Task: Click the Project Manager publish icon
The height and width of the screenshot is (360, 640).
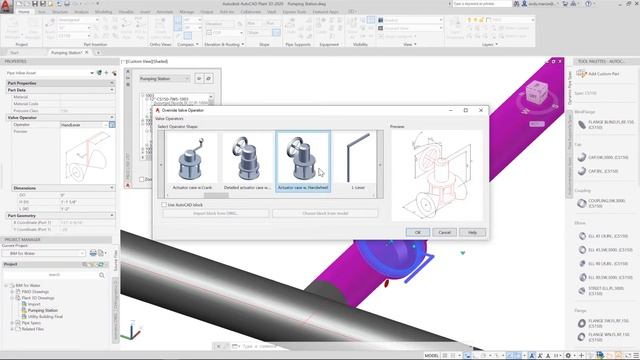Action: point(93,253)
